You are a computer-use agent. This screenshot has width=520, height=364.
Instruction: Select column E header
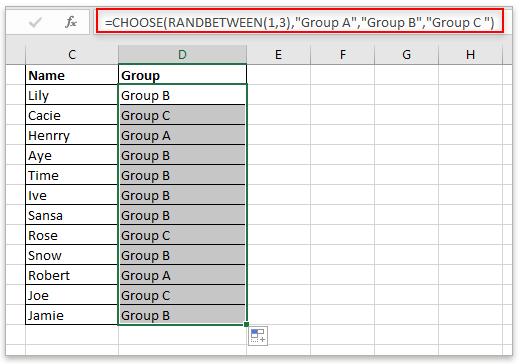pyautogui.click(x=278, y=55)
